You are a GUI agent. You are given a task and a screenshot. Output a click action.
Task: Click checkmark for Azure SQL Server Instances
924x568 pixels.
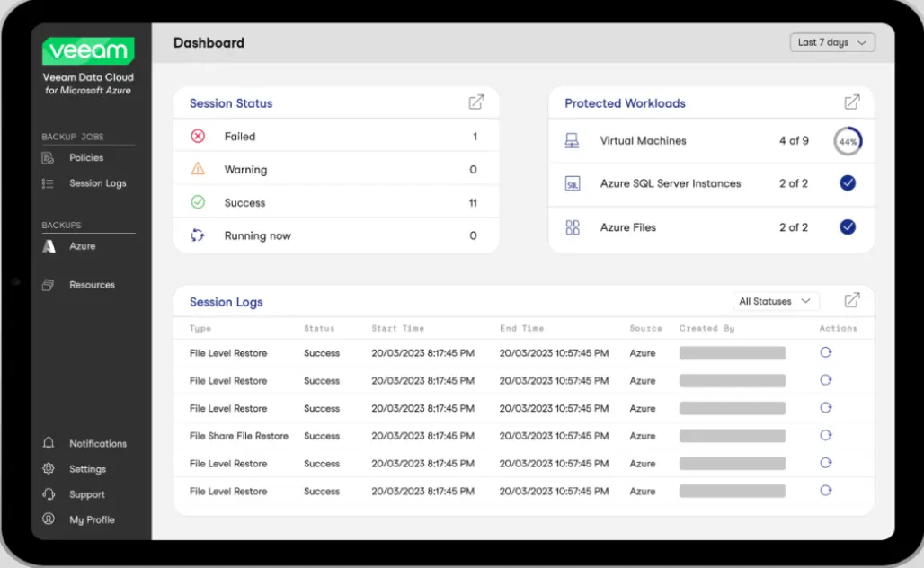[x=848, y=183]
